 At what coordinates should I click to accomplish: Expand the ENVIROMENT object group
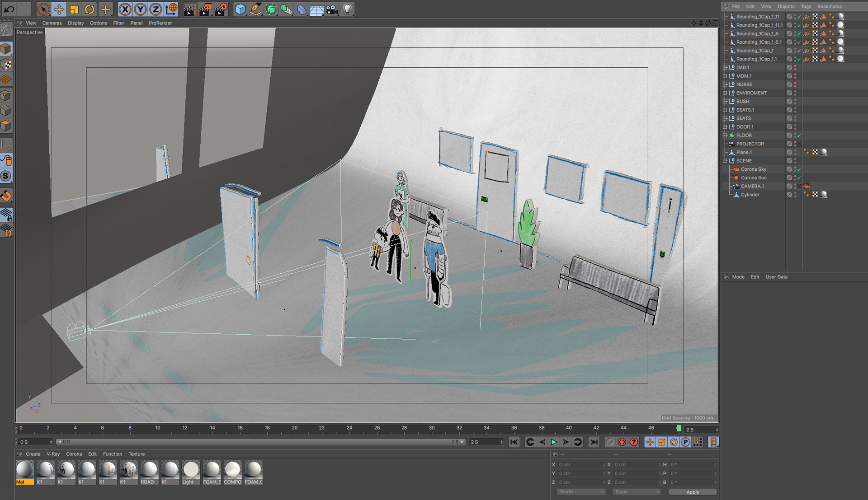click(725, 93)
